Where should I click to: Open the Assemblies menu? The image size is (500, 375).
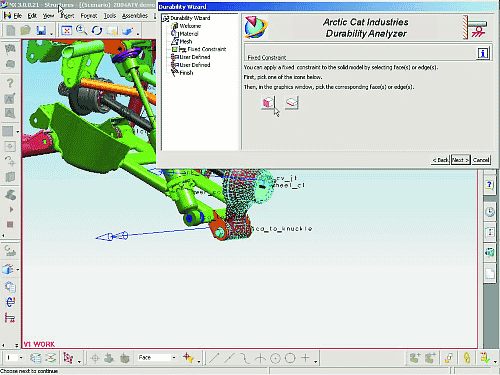tap(135, 16)
